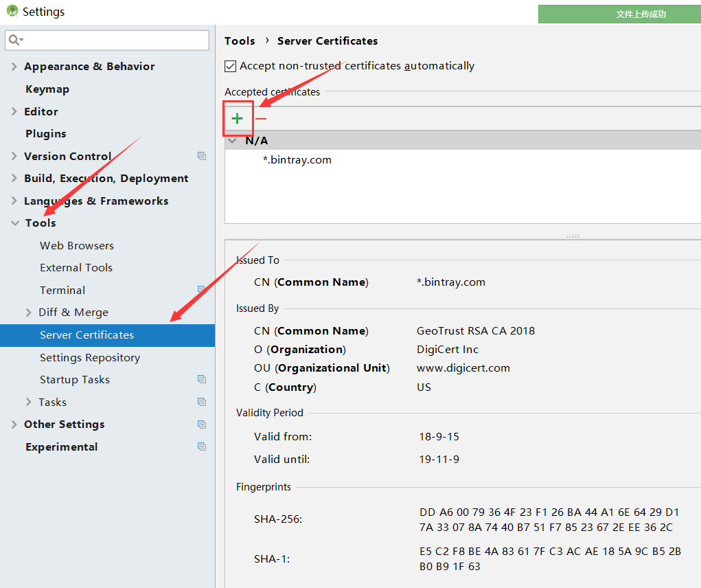Select *.bintray.com in accepted certificates list
701x588 pixels.
click(297, 159)
